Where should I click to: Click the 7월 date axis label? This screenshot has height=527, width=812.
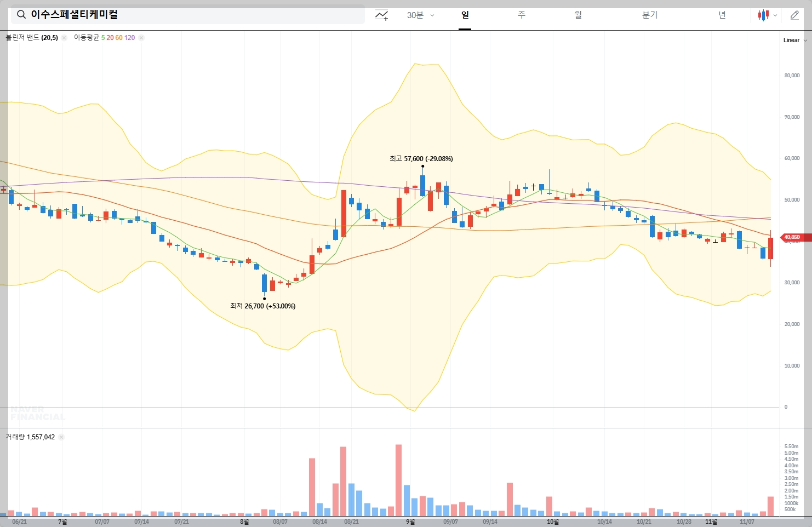(62, 522)
